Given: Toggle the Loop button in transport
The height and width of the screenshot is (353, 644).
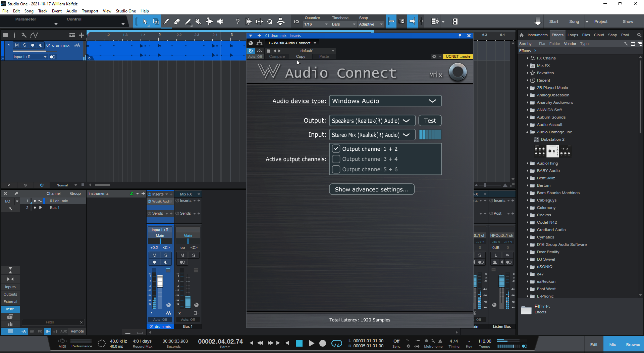Looking at the screenshot, I should coord(336,343).
